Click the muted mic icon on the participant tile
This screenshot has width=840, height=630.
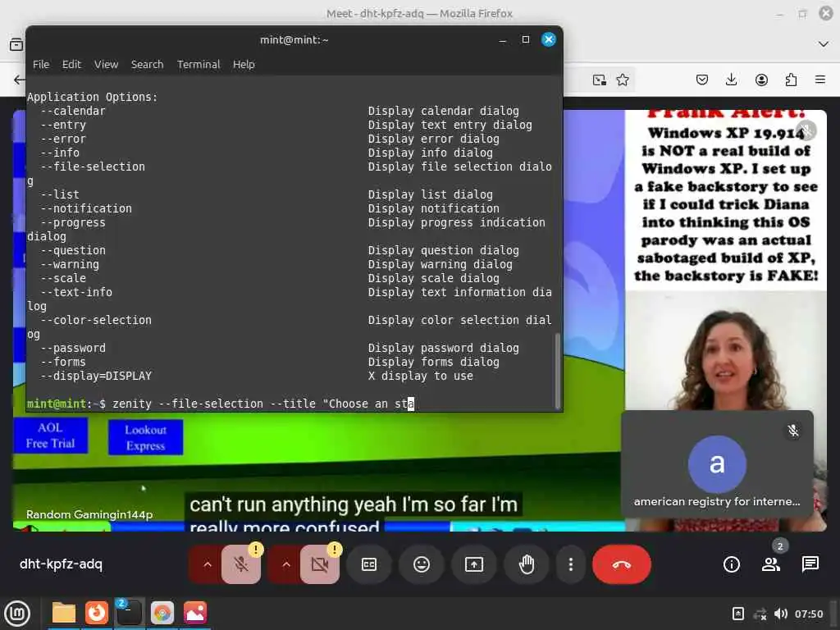click(793, 431)
